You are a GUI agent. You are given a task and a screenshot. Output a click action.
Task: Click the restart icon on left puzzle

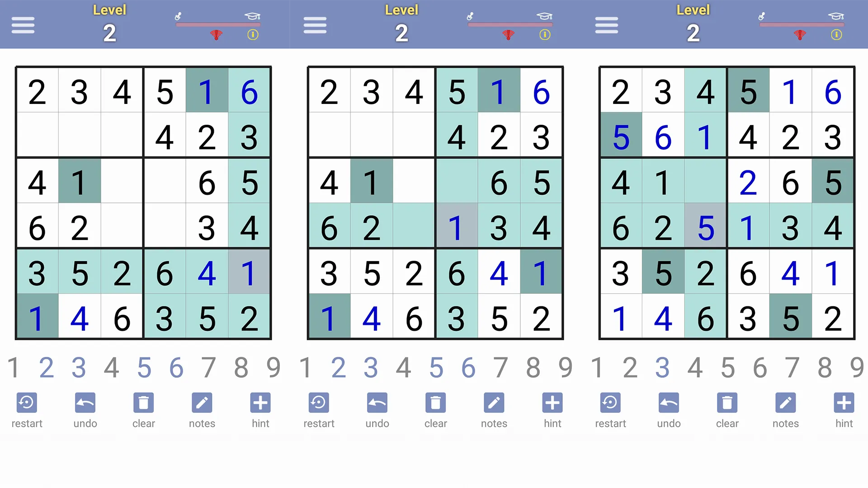tap(26, 404)
